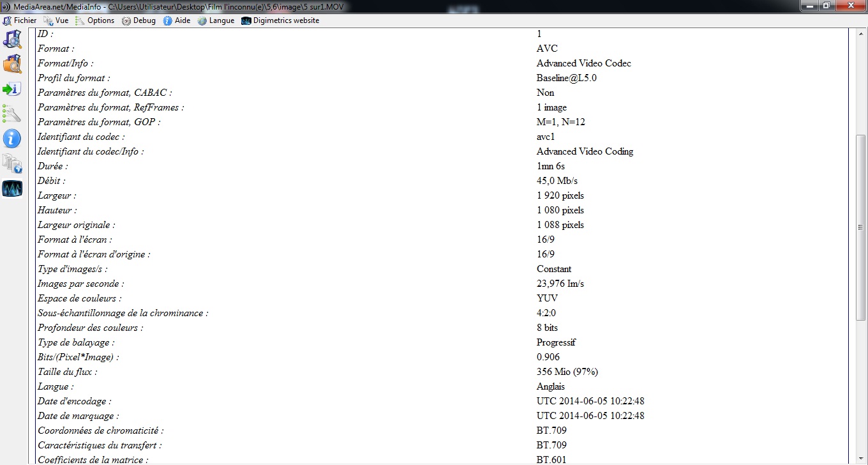The width and height of the screenshot is (868, 465).
Task: Click the 'Baseline@L5.0' profile value
Action: click(x=567, y=78)
